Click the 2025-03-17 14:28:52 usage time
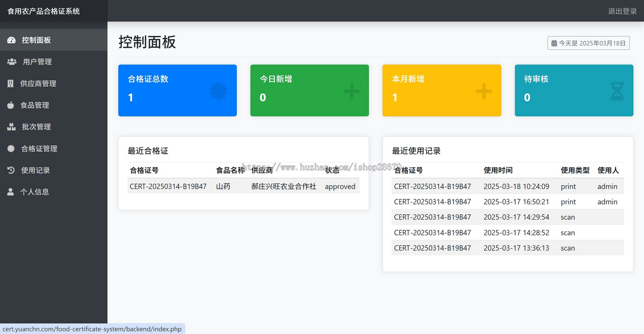This screenshot has width=644, height=334. point(516,233)
